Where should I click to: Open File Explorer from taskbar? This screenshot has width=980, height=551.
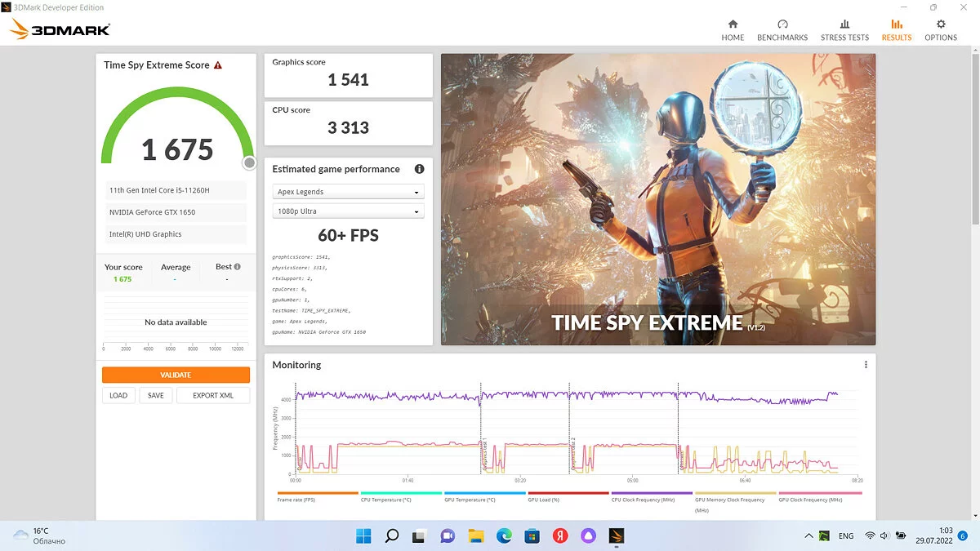pyautogui.click(x=476, y=535)
